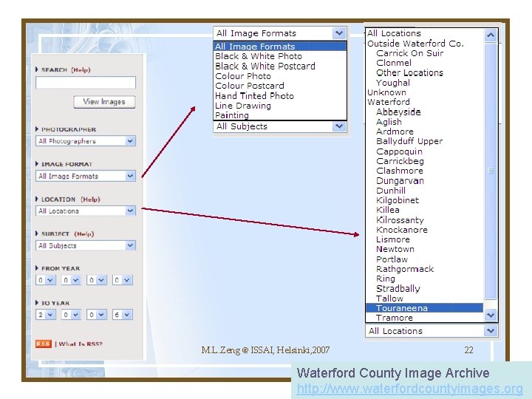Select Rathgormack location
Screen dimensions: 532x399
[x=424, y=269]
